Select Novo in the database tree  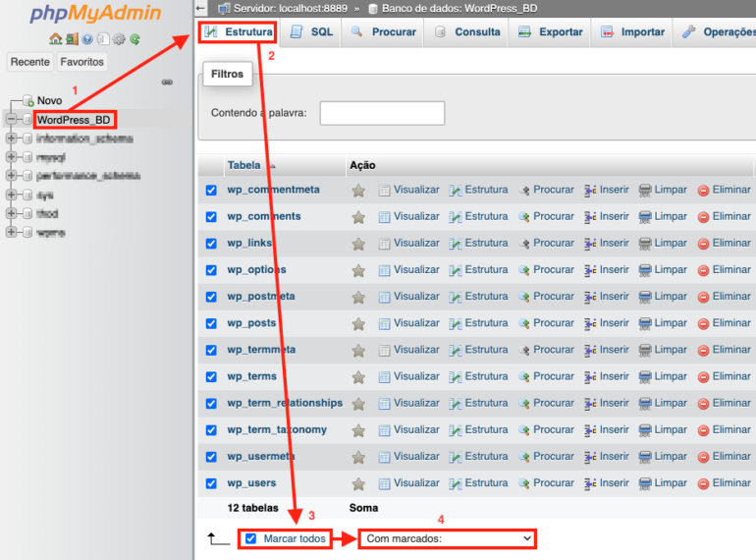[x=49, y=101]
